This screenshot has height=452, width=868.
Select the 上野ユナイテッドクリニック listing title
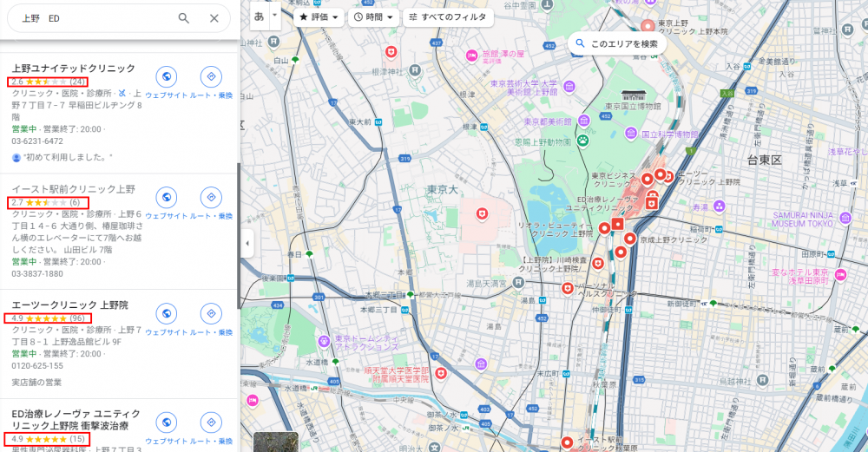74,68
